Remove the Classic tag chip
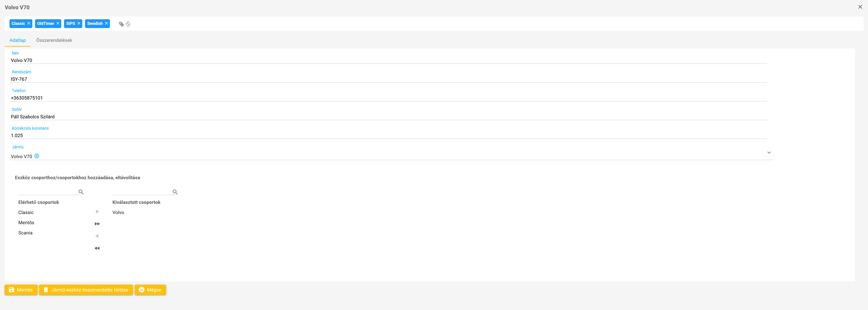The height and width of the screenshot is (310, 868). [29, 24]
